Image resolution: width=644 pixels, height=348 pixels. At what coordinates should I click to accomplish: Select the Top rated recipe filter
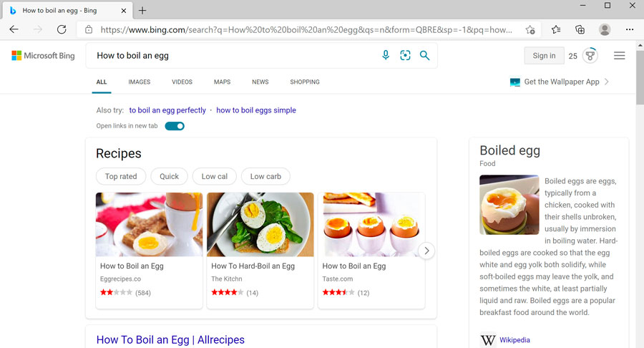tap(121, 176)
